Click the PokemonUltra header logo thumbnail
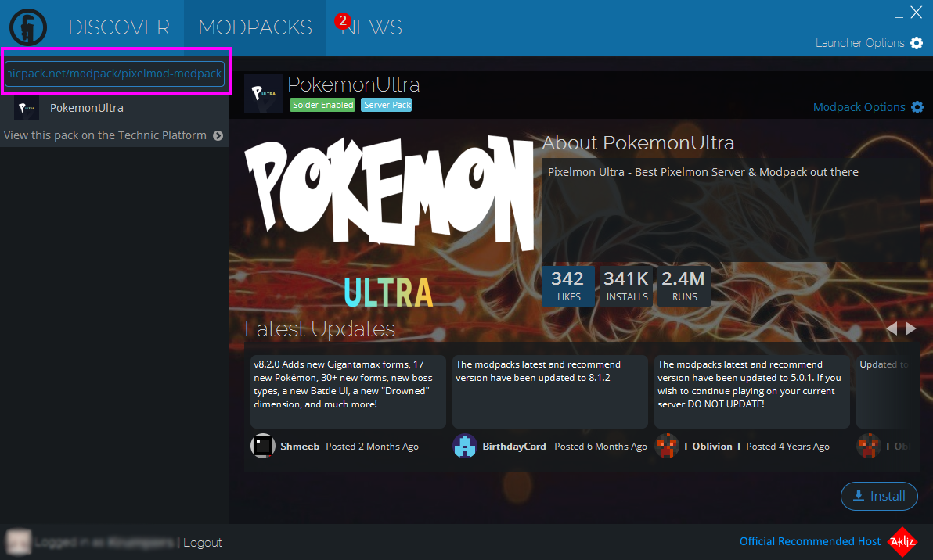 (264, 93)
